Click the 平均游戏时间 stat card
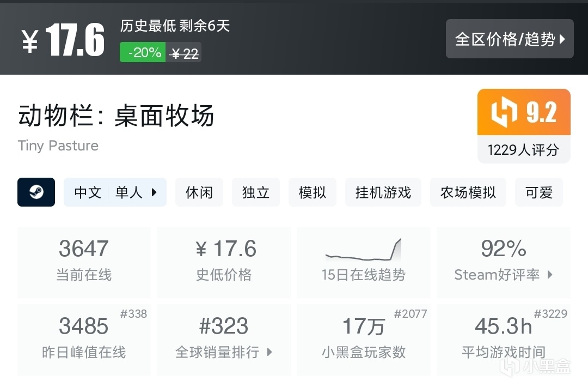Viewport: 588px width, 387px height. 503,340
